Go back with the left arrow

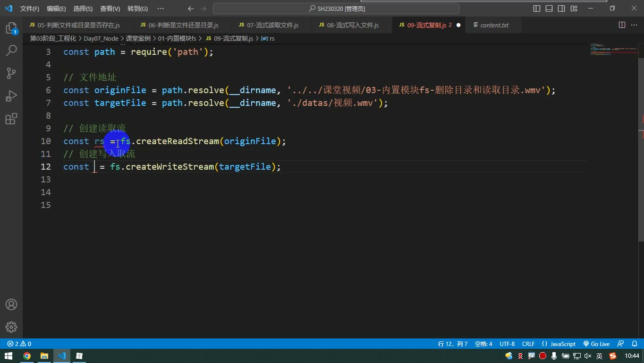click(x=191, y=9)
